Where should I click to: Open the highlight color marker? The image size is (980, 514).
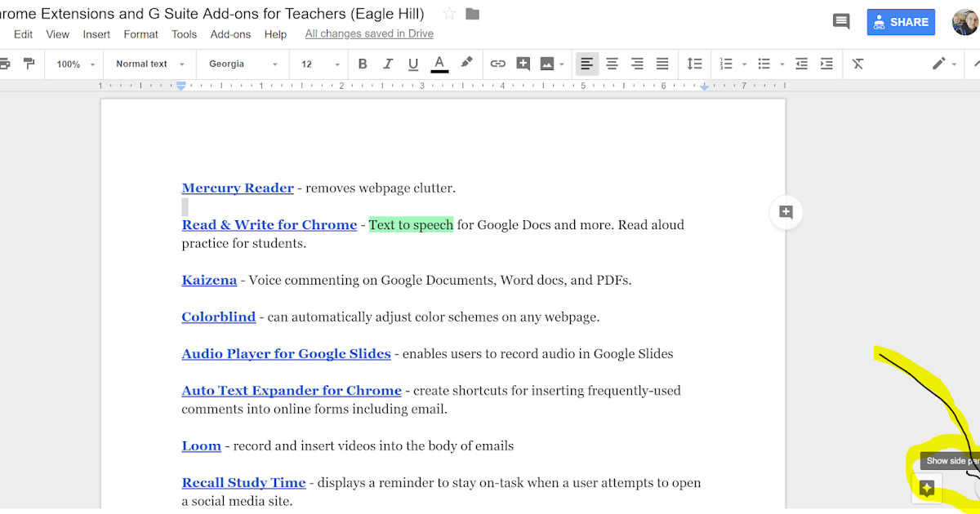point(466,63)
